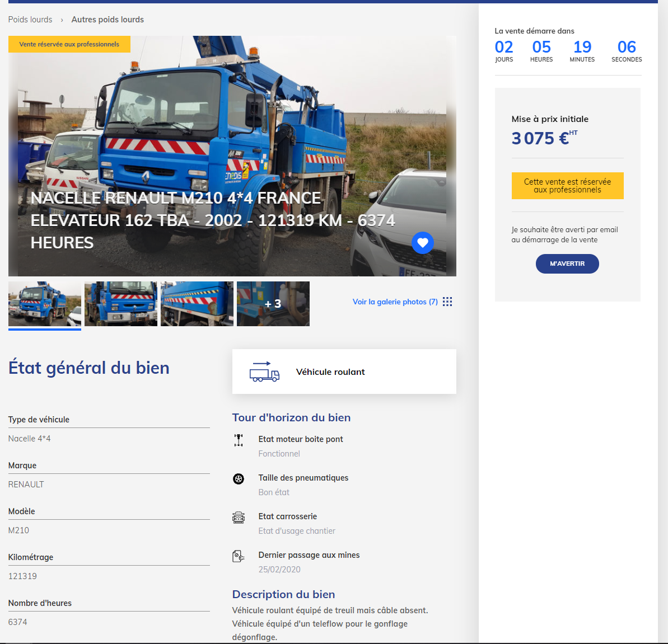The width and height of the screenshot is (668, 644).
Task: Click the breadcrumb chevron separator
Action: pos(62,20)
